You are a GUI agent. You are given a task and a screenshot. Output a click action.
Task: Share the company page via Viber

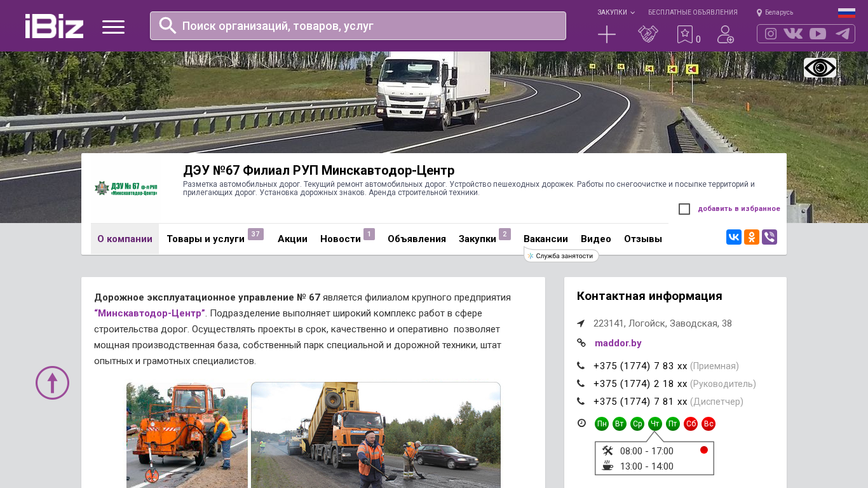[770, 237]
